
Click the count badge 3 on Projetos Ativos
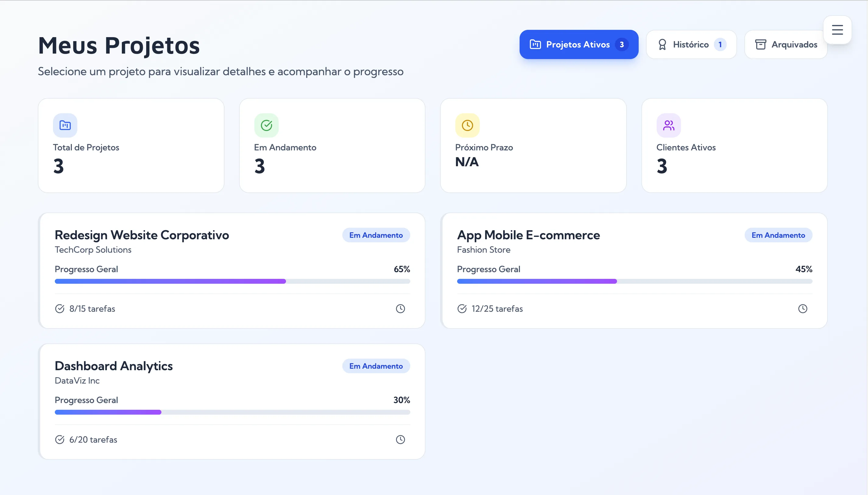(x=621, y=44)
